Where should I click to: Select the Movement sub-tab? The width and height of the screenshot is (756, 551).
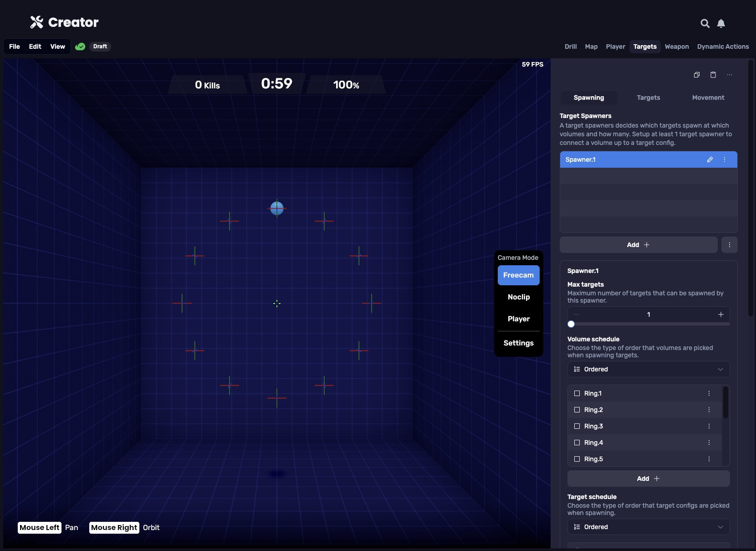pyautogui.click(x=708, y=98)
